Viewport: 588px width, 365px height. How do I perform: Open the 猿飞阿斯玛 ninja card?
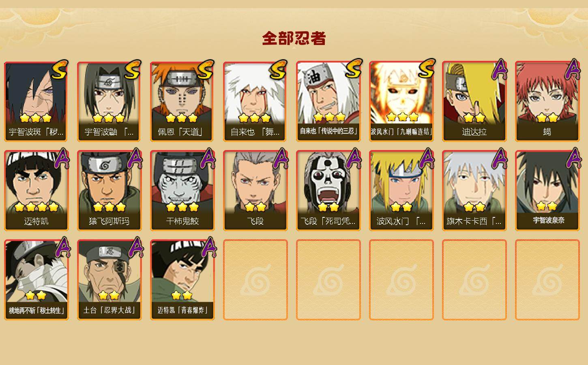click(x=109, y=191)
